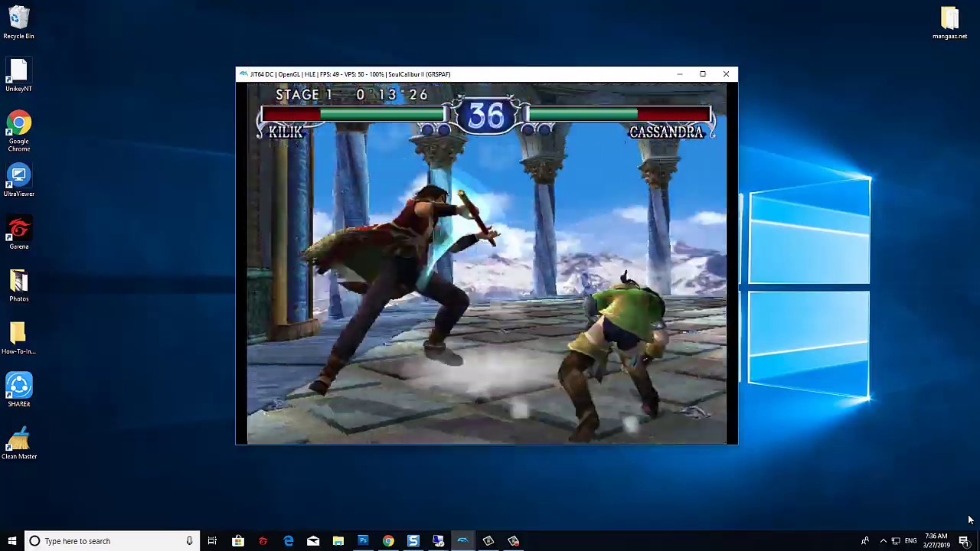The height and width of the screenshot is (551, 980).
Task: Open the blue S app on taskbar
Action: 413,541
